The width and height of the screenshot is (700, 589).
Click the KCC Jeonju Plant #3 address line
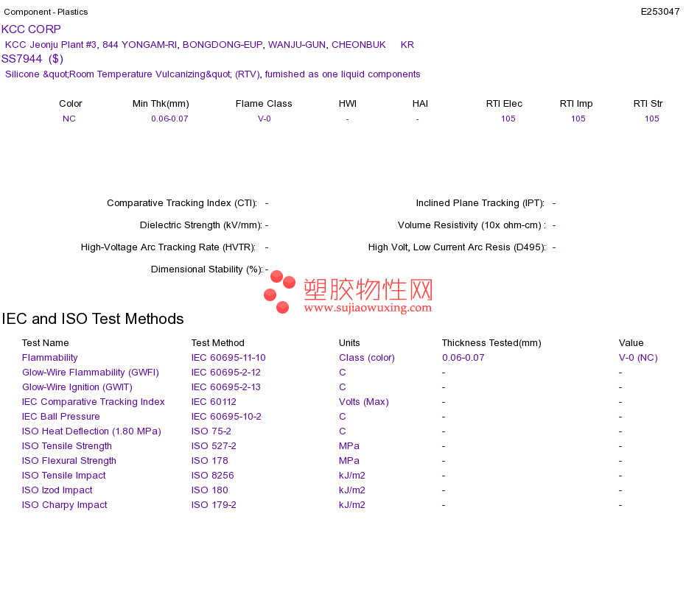209,45
